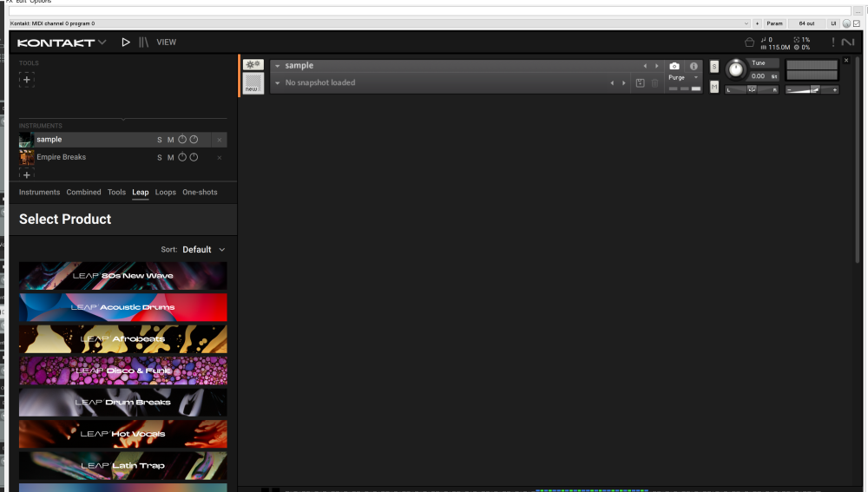Mute the sample instrument in sidebar

point(170,140)
